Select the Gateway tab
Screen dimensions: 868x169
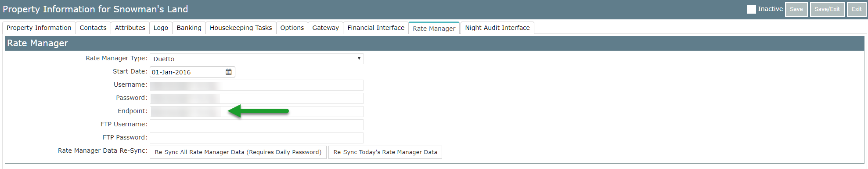pos(325,28)
